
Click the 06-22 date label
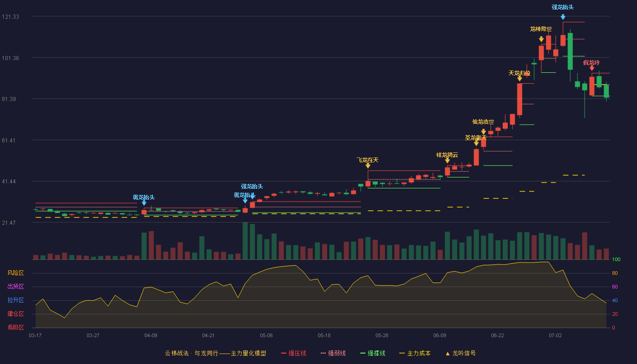pos(497,335)
